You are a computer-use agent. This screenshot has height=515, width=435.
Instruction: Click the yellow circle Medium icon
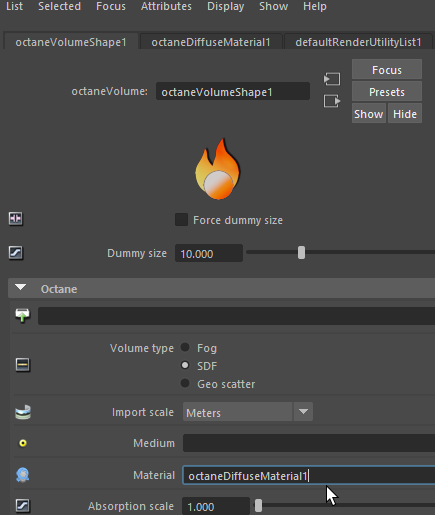point(23,443)
